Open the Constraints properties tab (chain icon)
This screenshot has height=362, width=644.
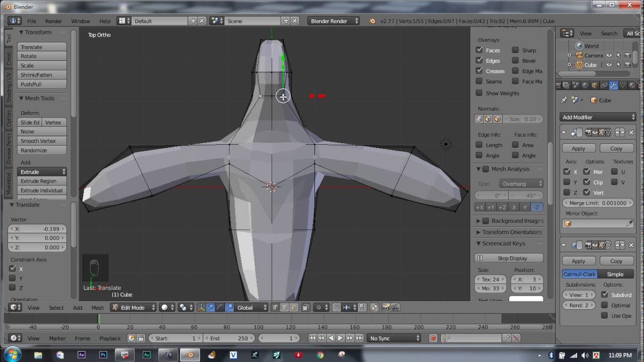point(604,85)
